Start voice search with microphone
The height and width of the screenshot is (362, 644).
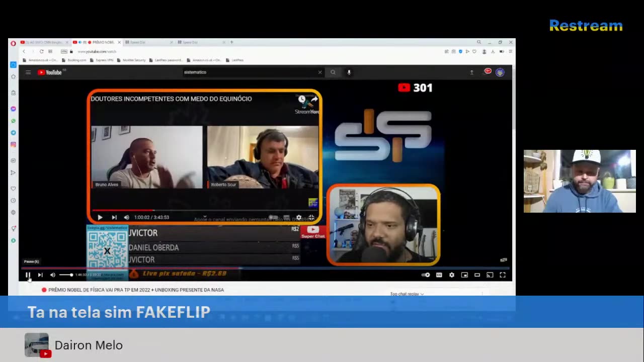click(x=349, y=72)
